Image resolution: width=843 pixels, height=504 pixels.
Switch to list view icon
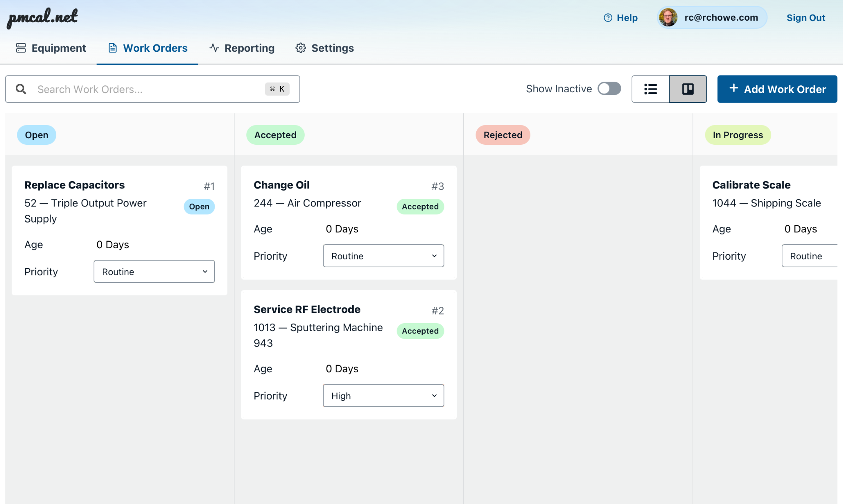[x=650, y=89]
